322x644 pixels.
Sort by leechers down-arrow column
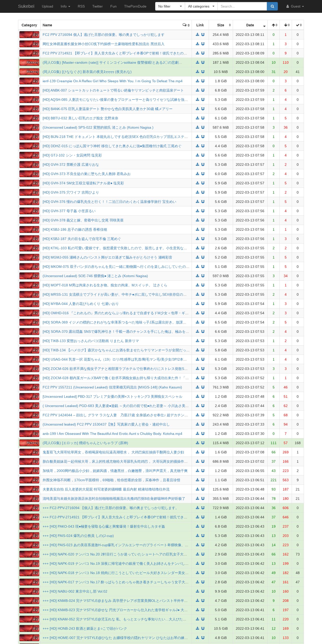(x=286, y=25)
